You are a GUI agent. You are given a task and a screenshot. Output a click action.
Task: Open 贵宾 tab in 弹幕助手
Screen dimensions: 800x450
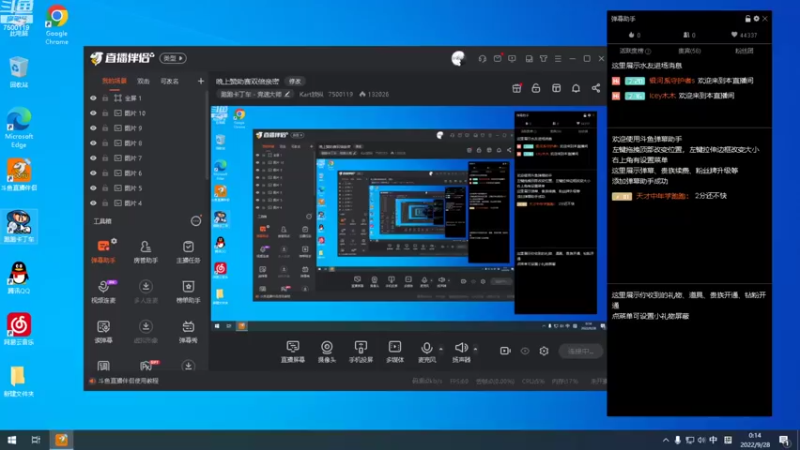[689, 51]
